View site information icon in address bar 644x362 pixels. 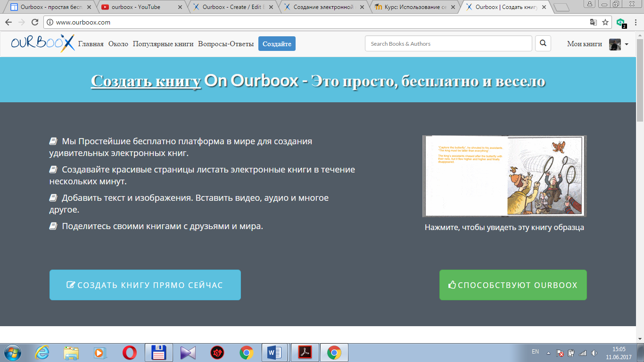click(50, 22)
